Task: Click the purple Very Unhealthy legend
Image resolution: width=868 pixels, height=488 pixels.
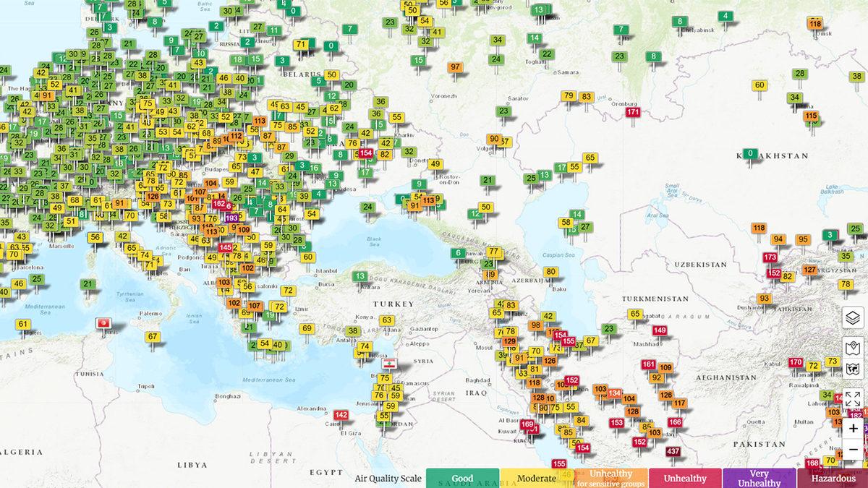Action: (x=759, y=478)
